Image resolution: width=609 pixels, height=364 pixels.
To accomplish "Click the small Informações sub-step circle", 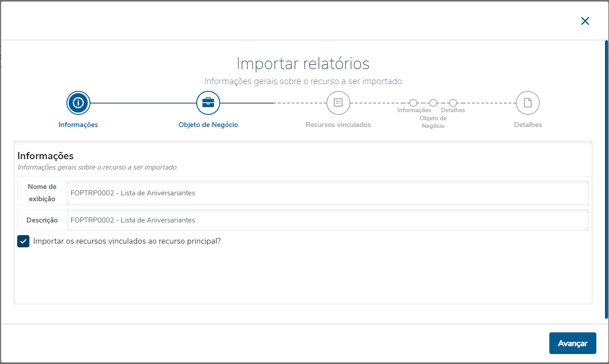I will point(413,103).
